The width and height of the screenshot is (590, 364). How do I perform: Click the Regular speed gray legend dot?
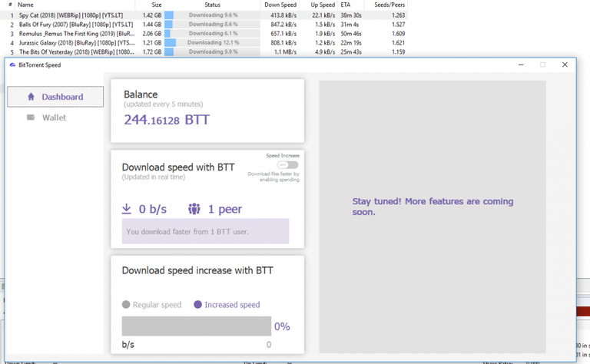coord(126,305)
